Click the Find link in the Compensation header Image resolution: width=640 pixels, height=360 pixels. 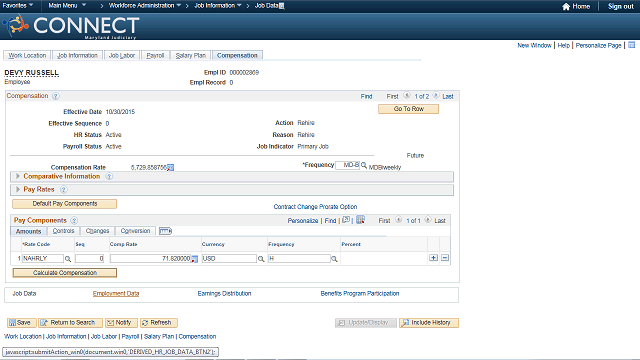tap(366, 97)
